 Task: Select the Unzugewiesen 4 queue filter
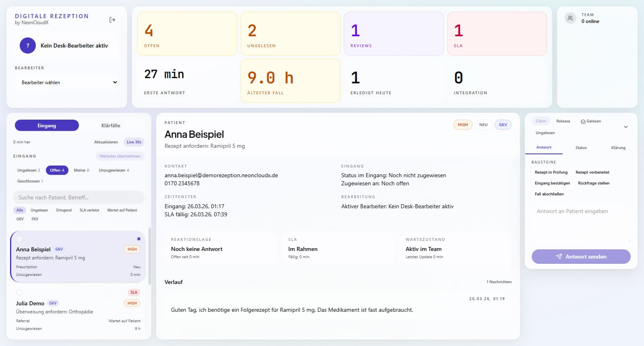114,170
